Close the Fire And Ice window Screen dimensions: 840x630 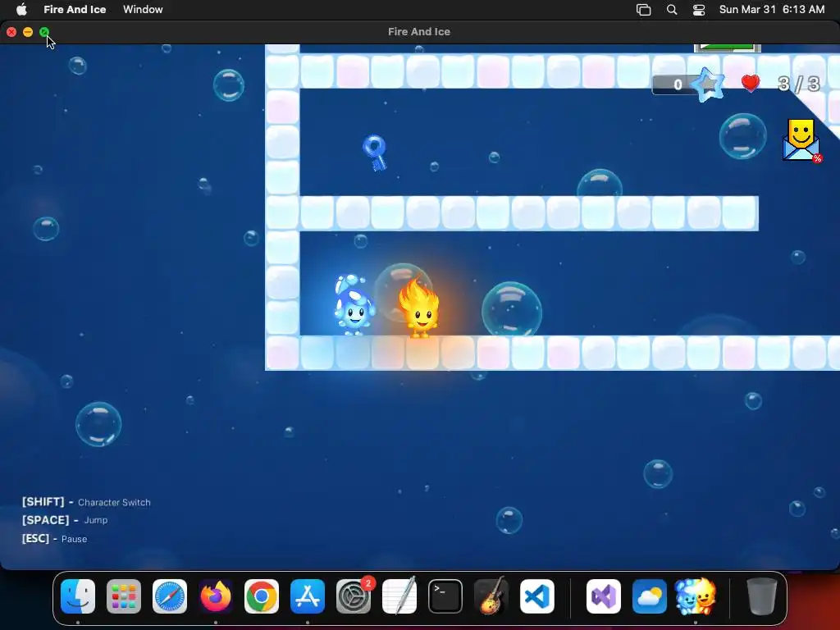pos(11,32)
